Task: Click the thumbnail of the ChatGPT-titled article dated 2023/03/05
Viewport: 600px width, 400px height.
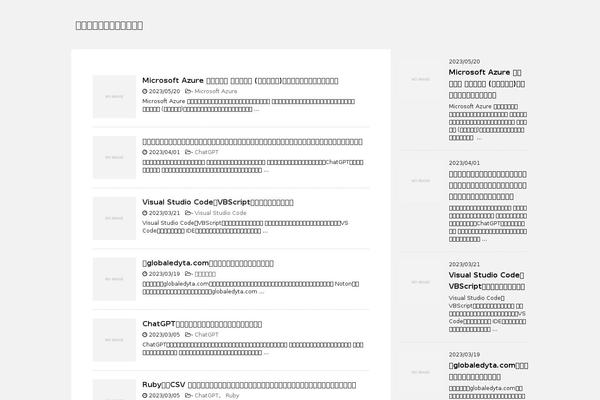Action: point(114,340)
